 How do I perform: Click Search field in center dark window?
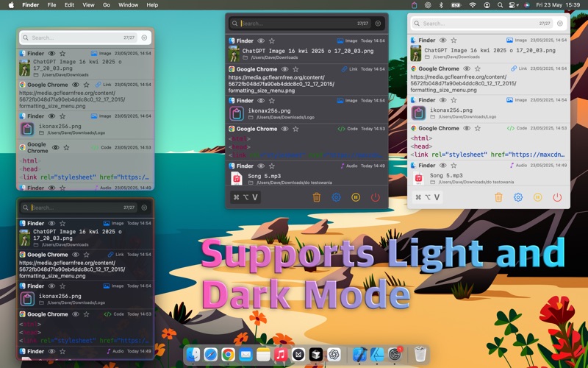coord(300,24)
